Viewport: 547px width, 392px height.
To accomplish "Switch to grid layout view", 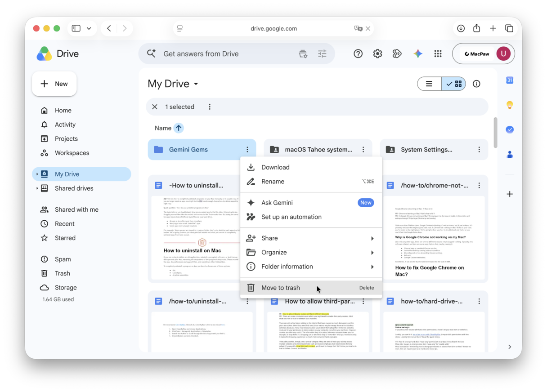I will click(453, 84).
